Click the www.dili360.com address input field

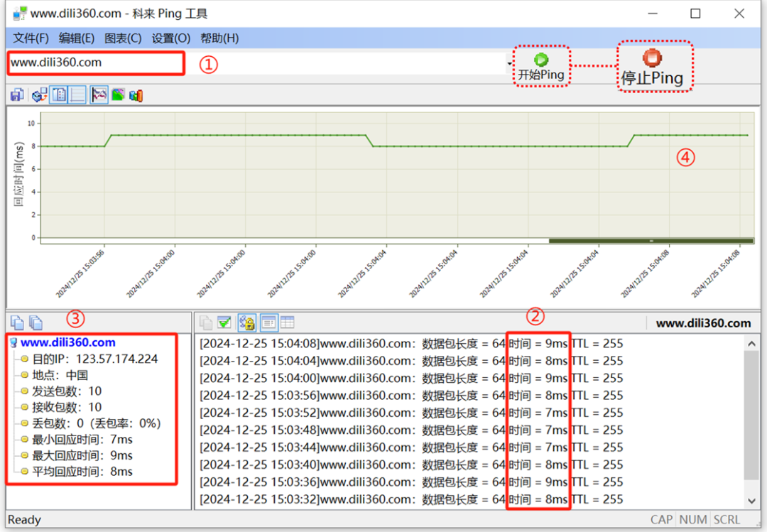click(x=96, y=63)
